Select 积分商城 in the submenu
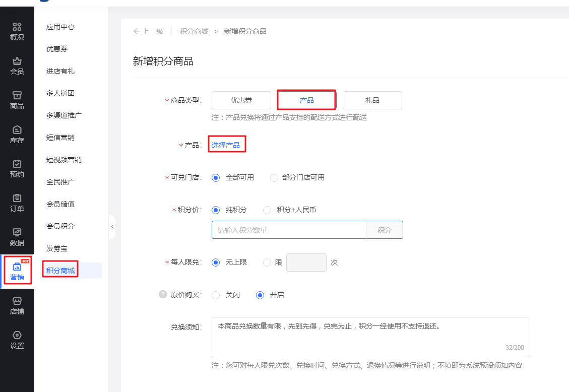This screenshot has height=392, width=569. tap(60, 271)
